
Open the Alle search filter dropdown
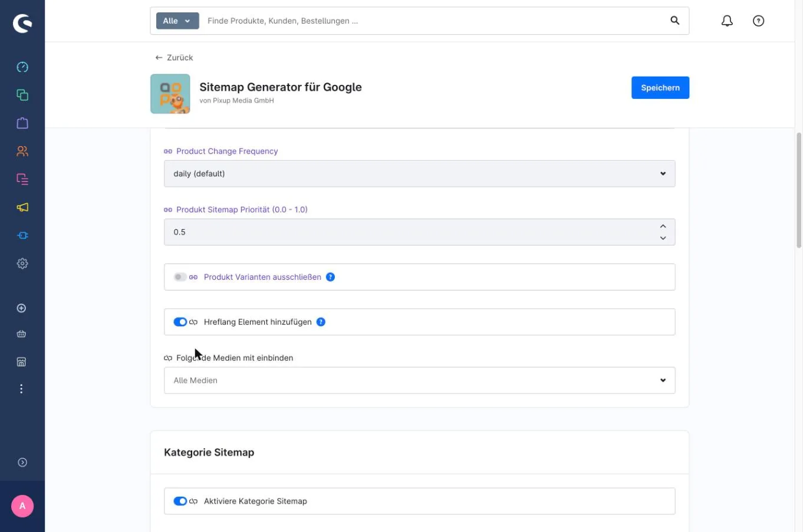pyautogui.click(x=177, y=21)
